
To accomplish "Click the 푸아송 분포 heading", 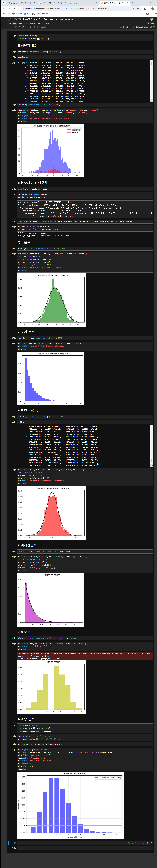I will point(26,719).
